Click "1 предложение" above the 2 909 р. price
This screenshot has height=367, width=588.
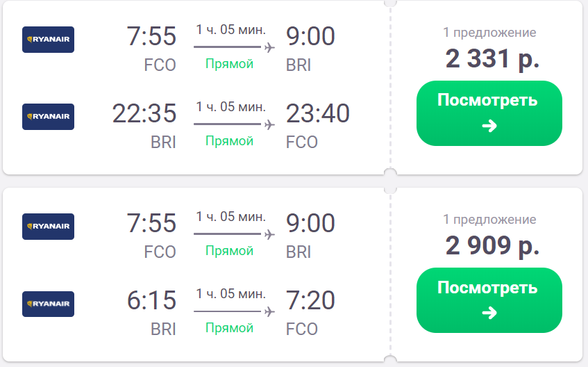(x=489, y=220)
